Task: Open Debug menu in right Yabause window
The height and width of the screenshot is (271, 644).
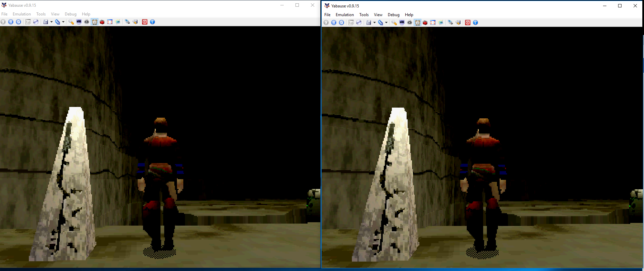Action: [394, 15]
